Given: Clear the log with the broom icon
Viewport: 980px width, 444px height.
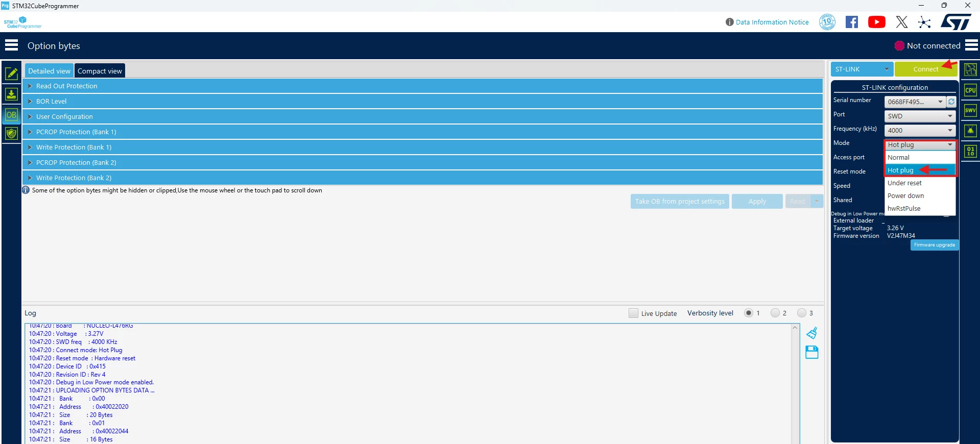Looking at the screenshot, I should (x=812, y=333).
